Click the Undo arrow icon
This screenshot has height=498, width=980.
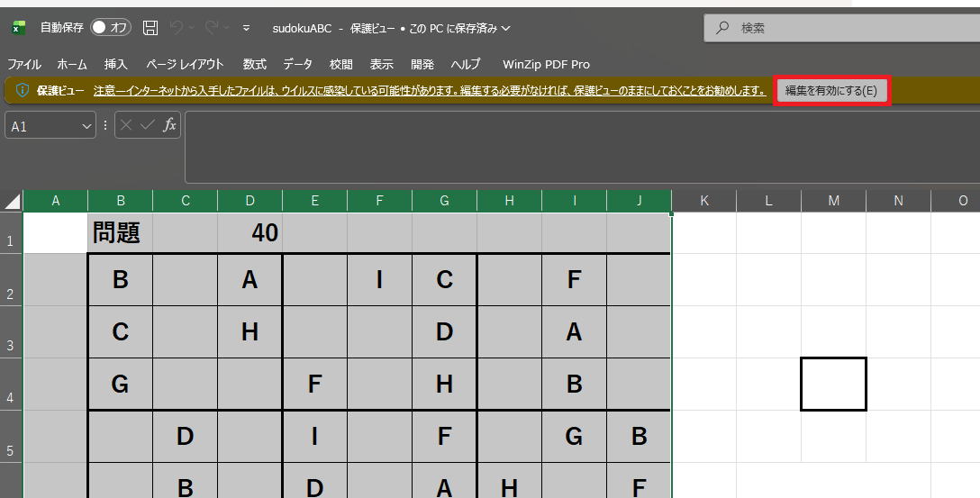coord(177,28)
